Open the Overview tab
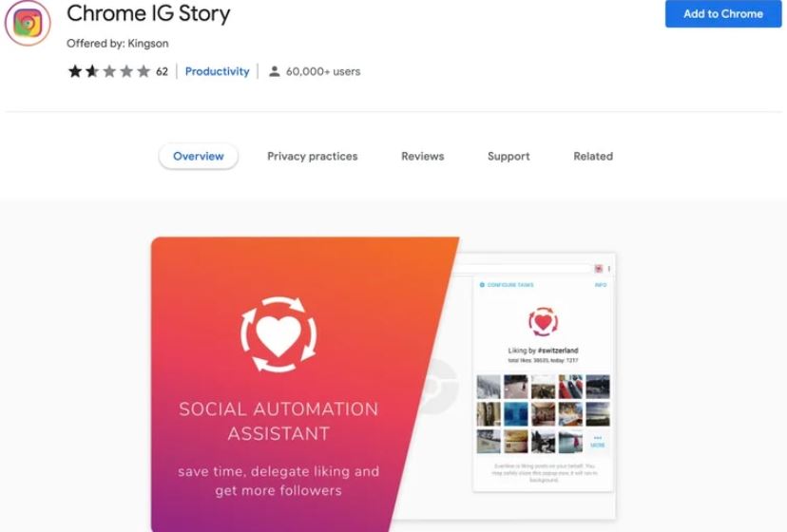 coord(199,156)
